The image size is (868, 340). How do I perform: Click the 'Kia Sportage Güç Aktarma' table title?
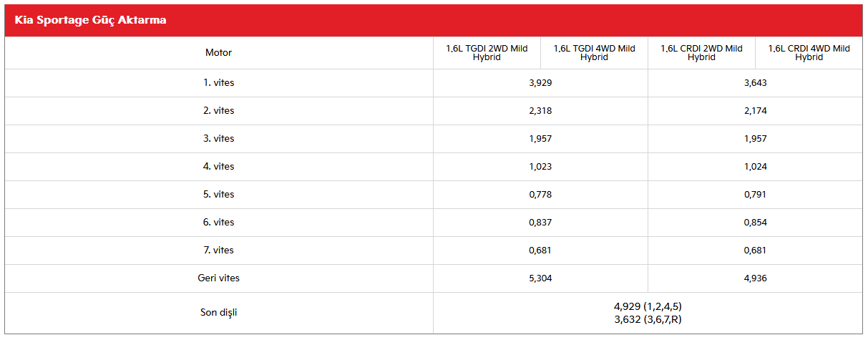tap(91, 20)
